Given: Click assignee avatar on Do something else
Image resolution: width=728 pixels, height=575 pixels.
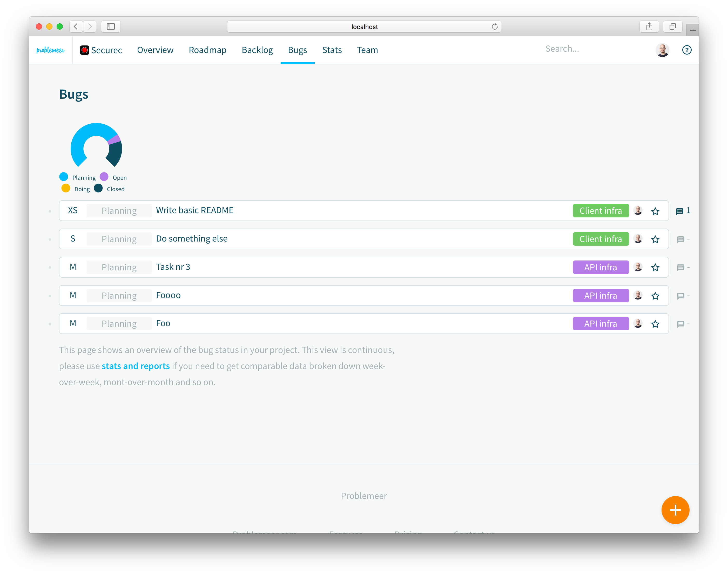Looking at the screenshot, I should (x=638, y=239).
